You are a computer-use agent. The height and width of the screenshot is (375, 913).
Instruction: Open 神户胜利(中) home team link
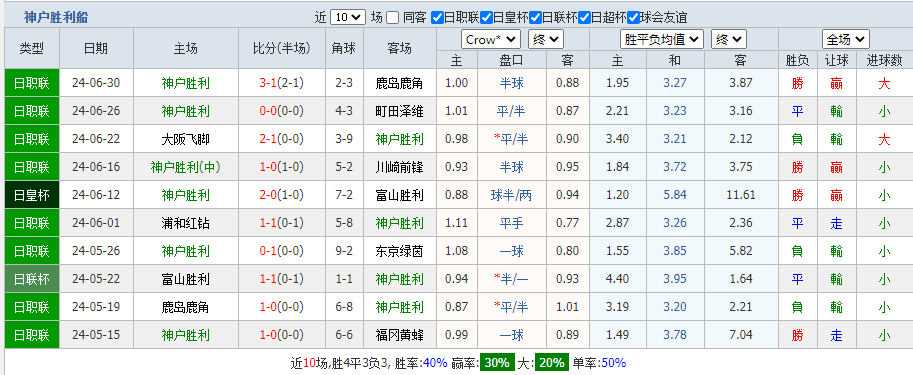186,167
